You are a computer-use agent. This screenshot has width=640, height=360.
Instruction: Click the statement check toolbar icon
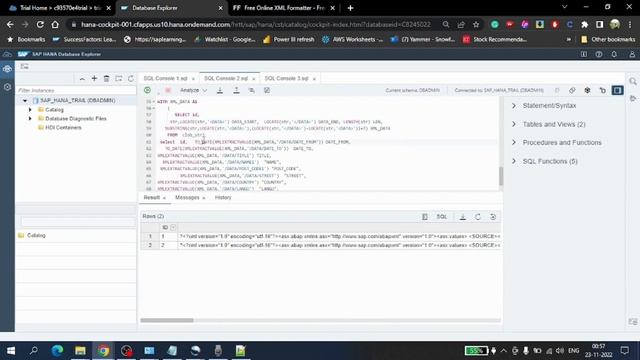tap(267, 90)
